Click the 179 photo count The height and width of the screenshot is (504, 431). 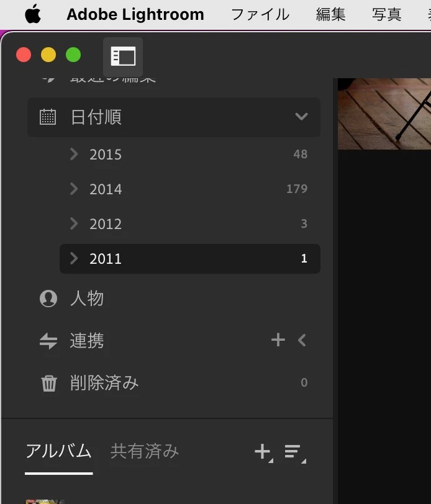click(297, 189)
